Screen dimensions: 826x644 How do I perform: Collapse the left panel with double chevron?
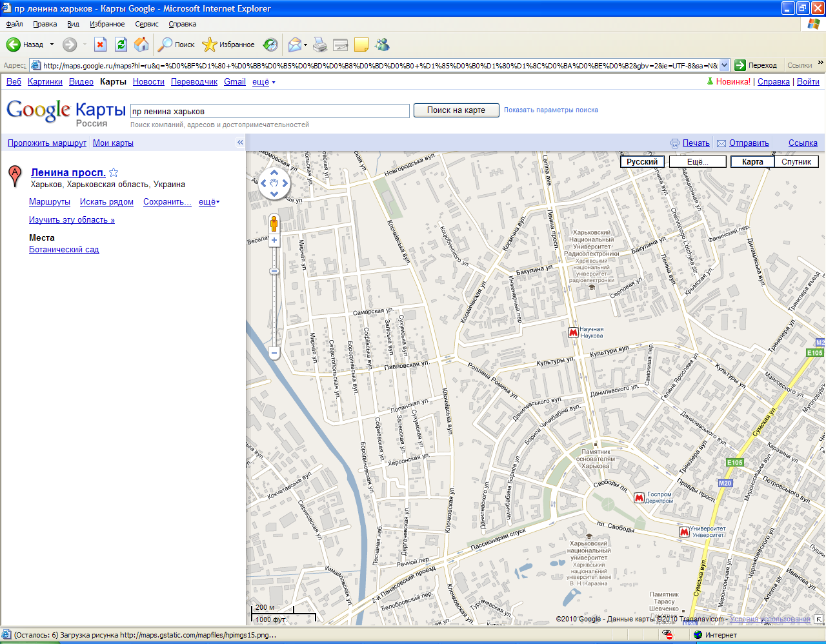[x=240, y=143]
